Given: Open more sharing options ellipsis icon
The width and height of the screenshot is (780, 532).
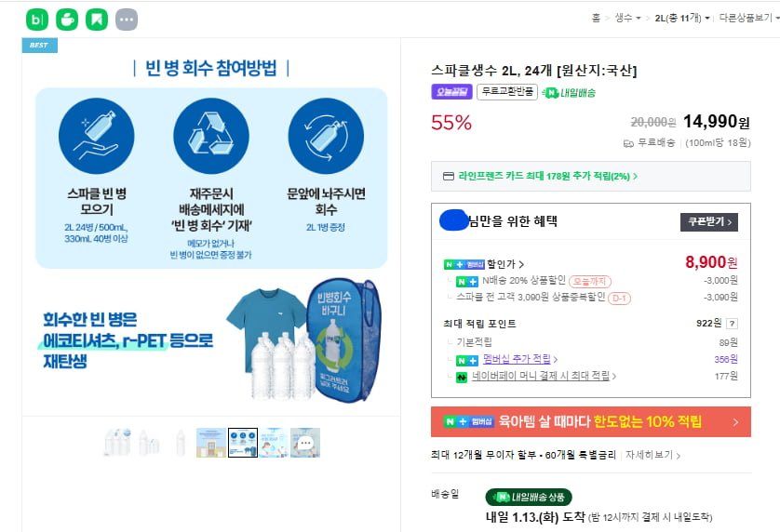Looking at the screenshot, I should pyautogui.click(x=127, y=20).
